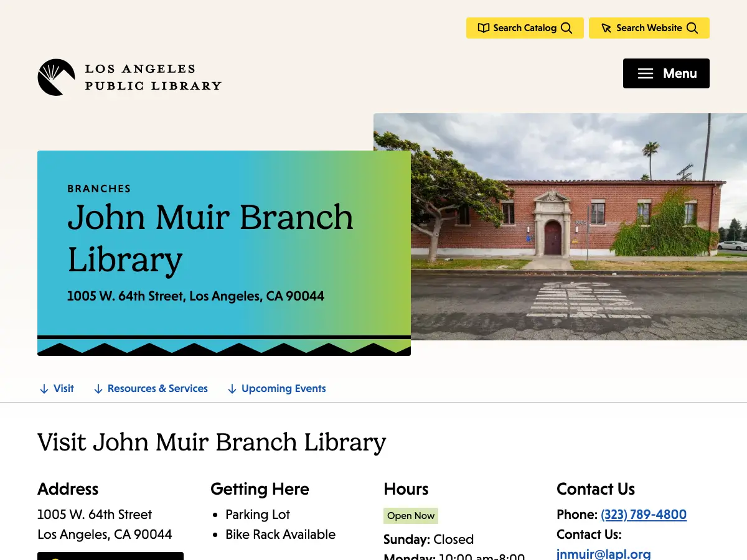Click the hamburger icon in Menu
This screenshot has height=560, width=747.
tap(646, 73)
